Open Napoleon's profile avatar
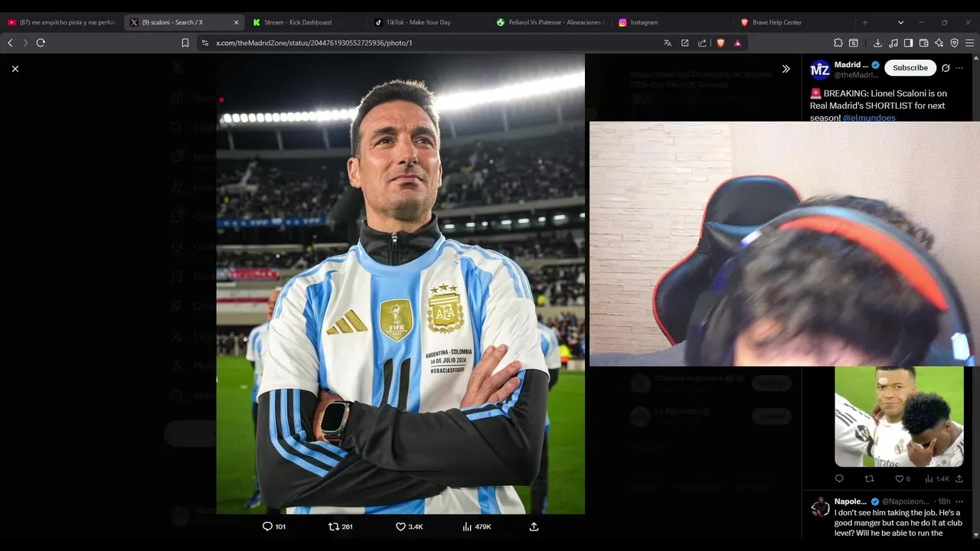980x551 pixels. click(820, 506)
